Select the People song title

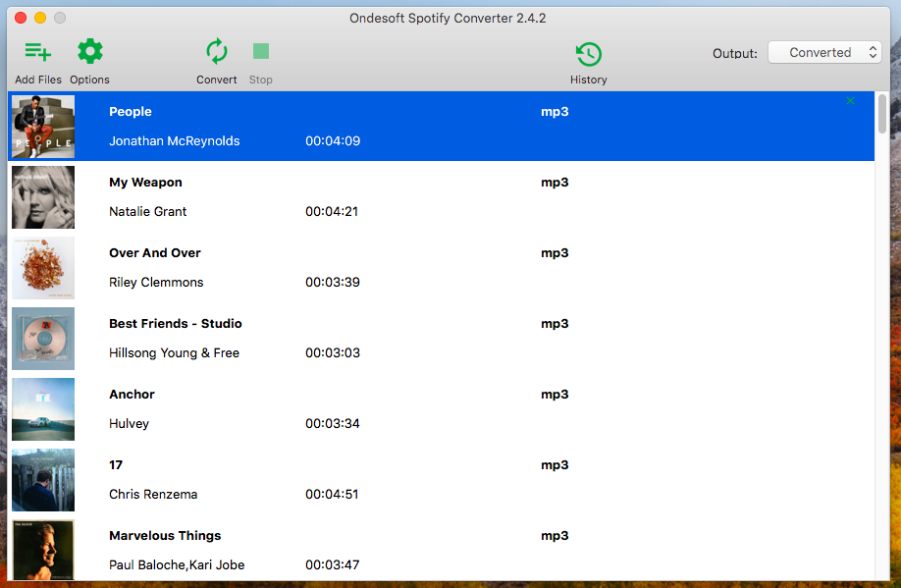[131, 112]
